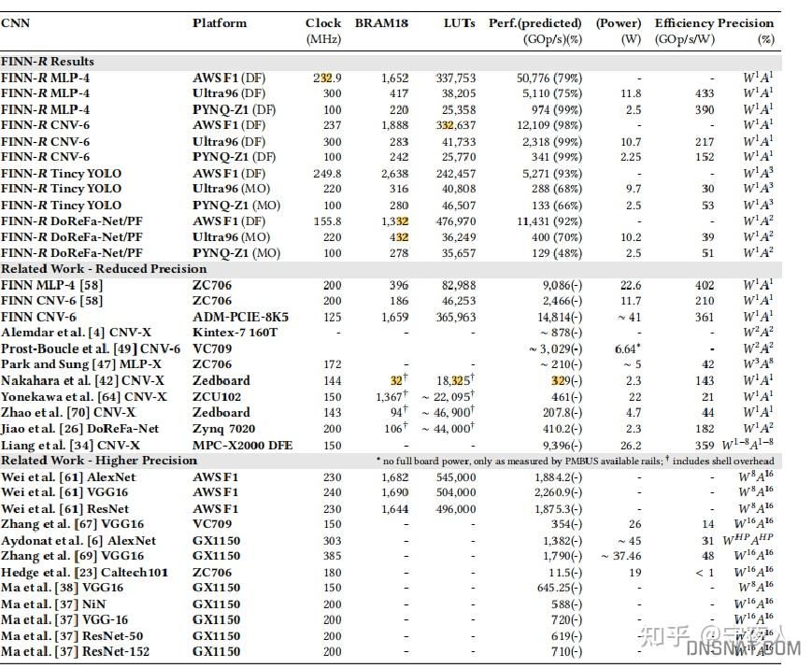Select the "BRAM18" column header
The height and width of the screenshot is (668, 812).
381,23
